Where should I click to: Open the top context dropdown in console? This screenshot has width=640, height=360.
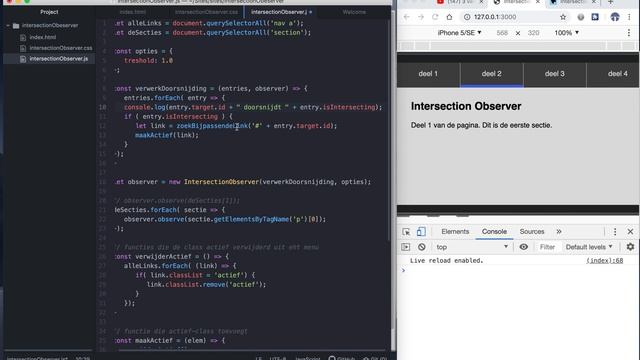coord(472,247)
